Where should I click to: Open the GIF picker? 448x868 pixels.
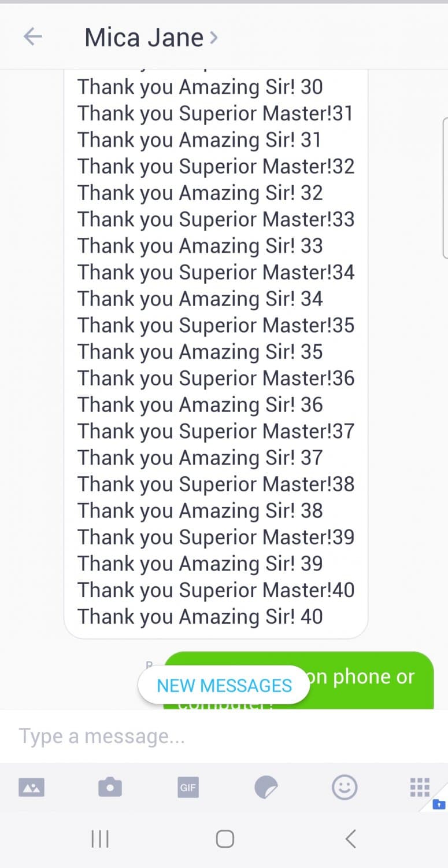pos(188,788)
